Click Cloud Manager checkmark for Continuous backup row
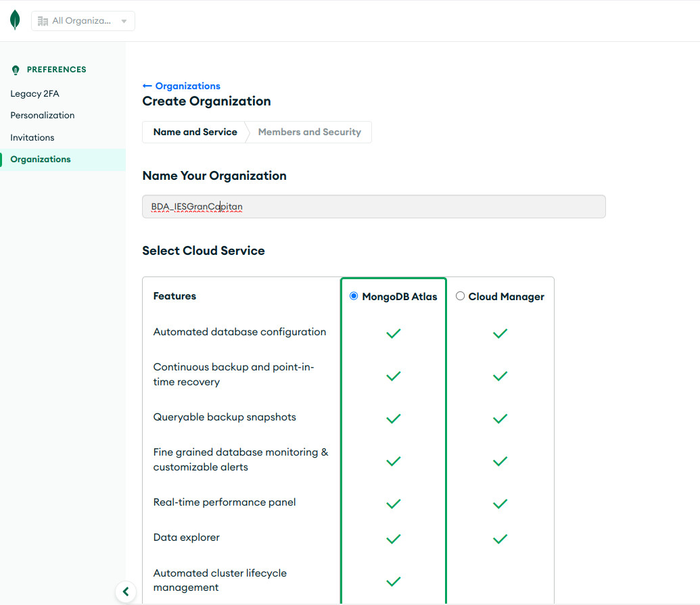This screenshot has width=700, height=605. [x=500, y=376]
